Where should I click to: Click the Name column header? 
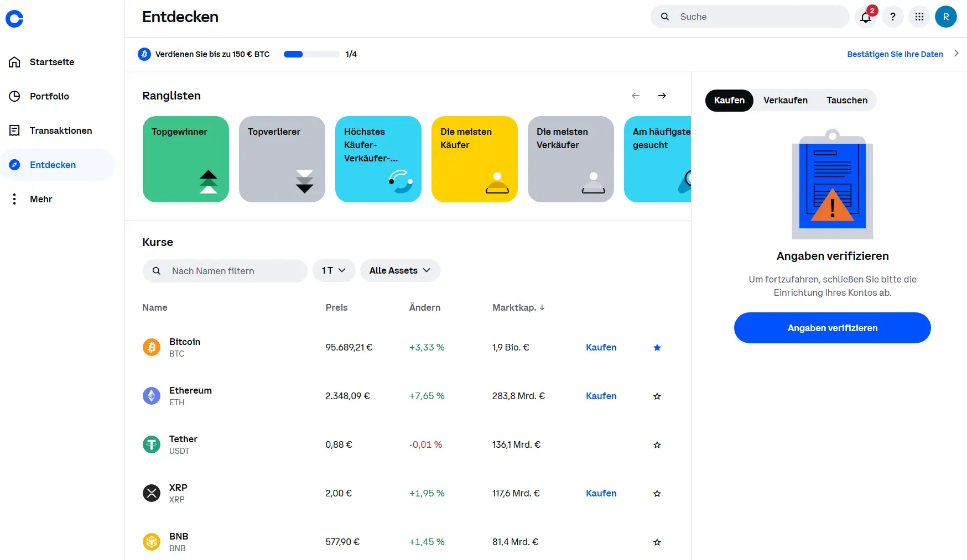155,307
